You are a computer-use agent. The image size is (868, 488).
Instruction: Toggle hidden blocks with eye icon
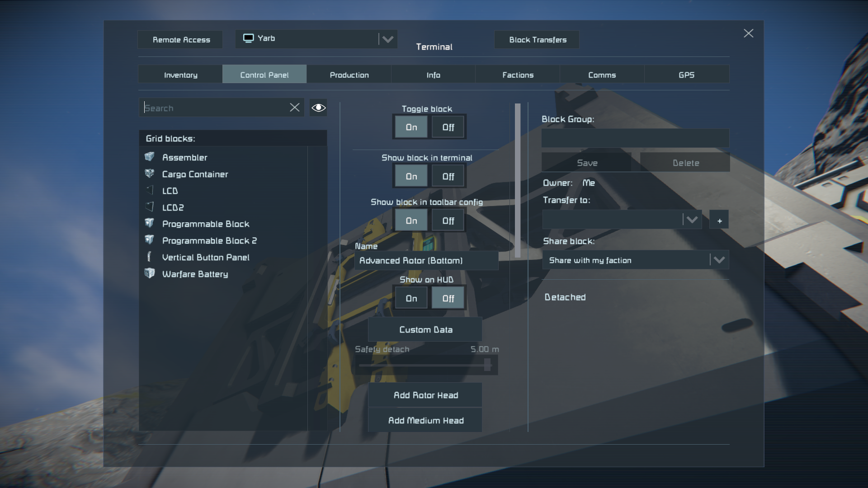coord(318,108)
